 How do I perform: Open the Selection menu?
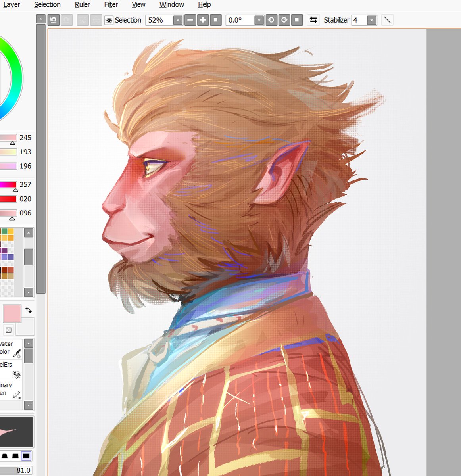[x=47, y=5]
